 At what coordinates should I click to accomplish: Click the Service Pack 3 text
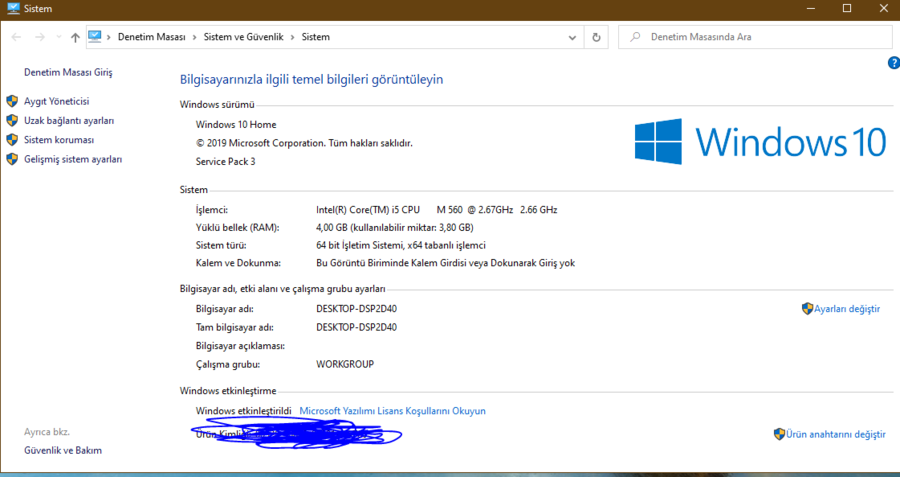[x=226, y=161]
